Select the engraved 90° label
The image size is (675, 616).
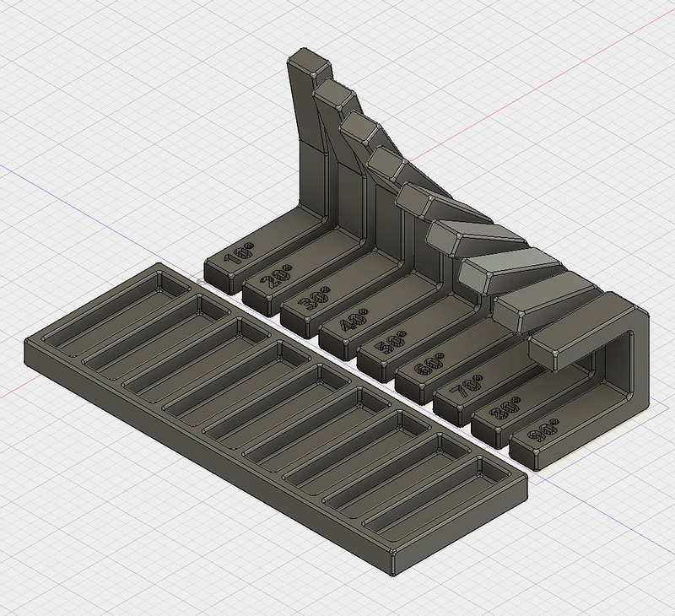tap(543, 431)
